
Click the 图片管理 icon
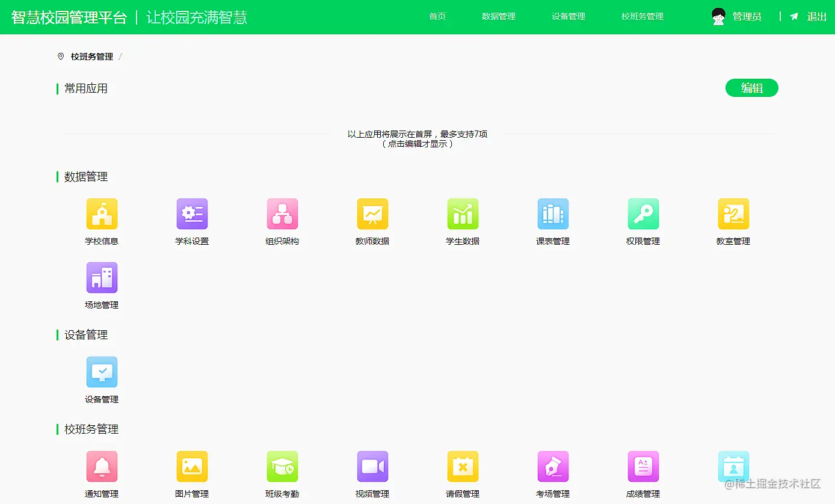point(192,466)
